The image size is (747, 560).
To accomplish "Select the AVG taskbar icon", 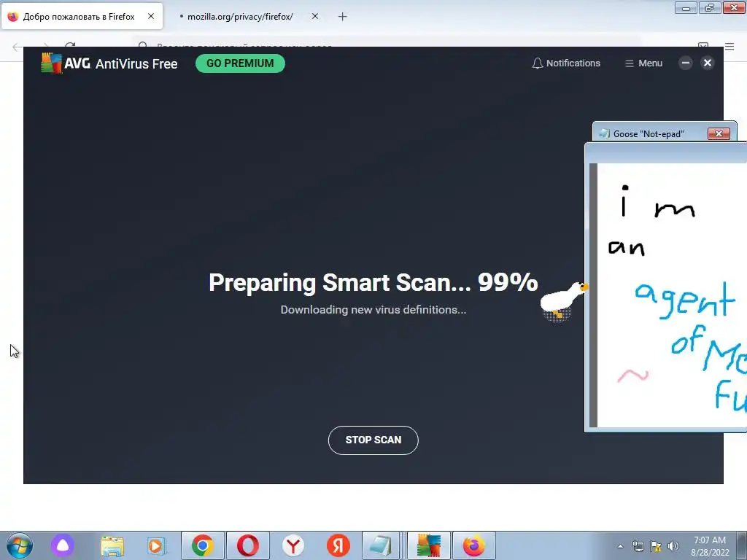I will click(x=429, y=545).
